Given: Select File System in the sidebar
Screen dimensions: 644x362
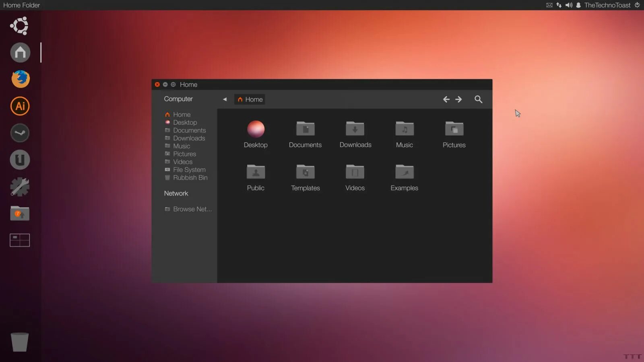Looking at the screenshot, I should (x=185, y=170).
